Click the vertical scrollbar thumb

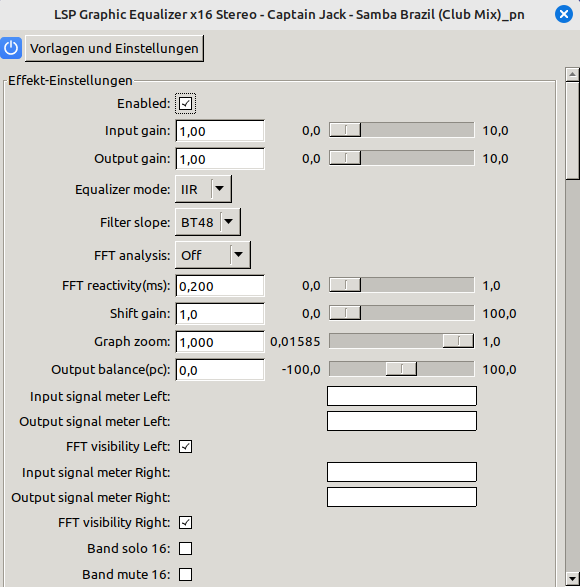click(x=572, y=131)
